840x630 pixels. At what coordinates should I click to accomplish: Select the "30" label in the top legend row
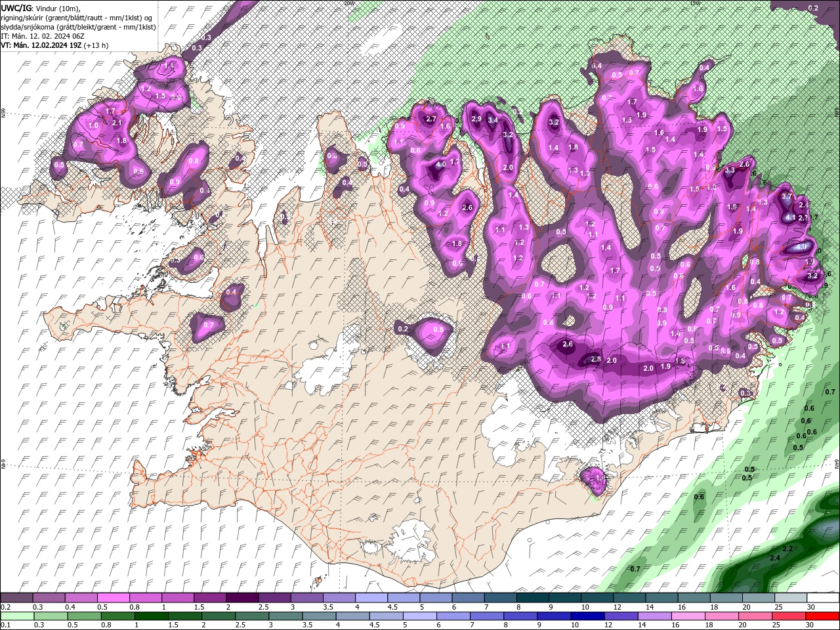click(811, 607)
